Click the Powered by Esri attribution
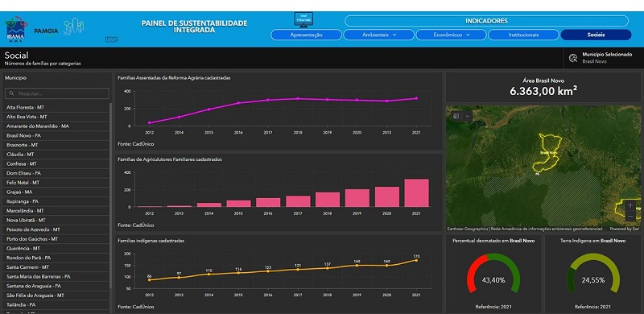Screen dimensions: 644x314 coord(625,229)
